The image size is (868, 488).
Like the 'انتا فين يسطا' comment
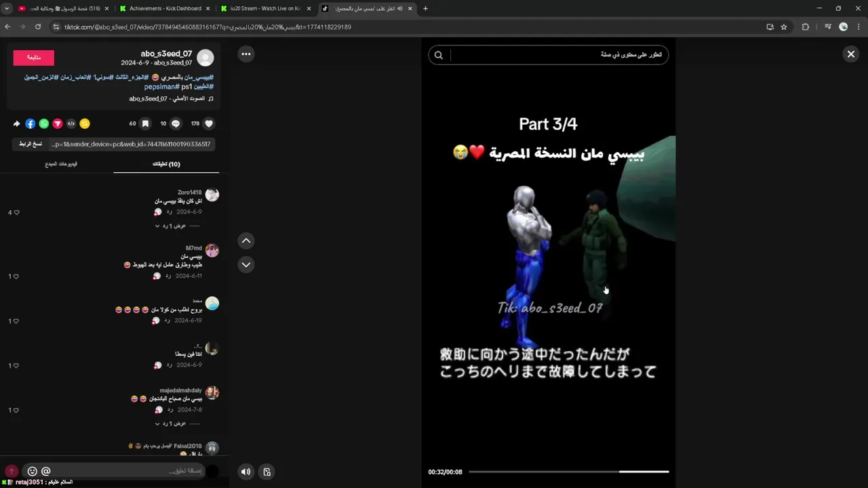pyautogui.click(x=16, y=366)
